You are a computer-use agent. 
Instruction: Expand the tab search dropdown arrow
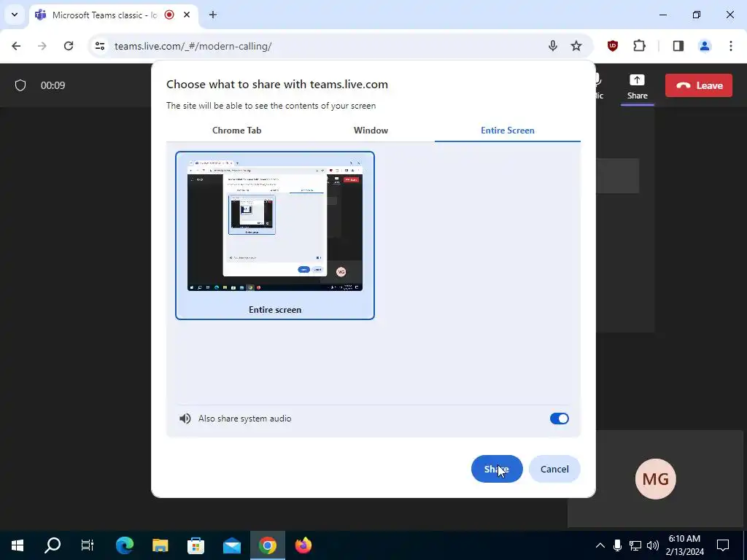click(x=15, y=15)
